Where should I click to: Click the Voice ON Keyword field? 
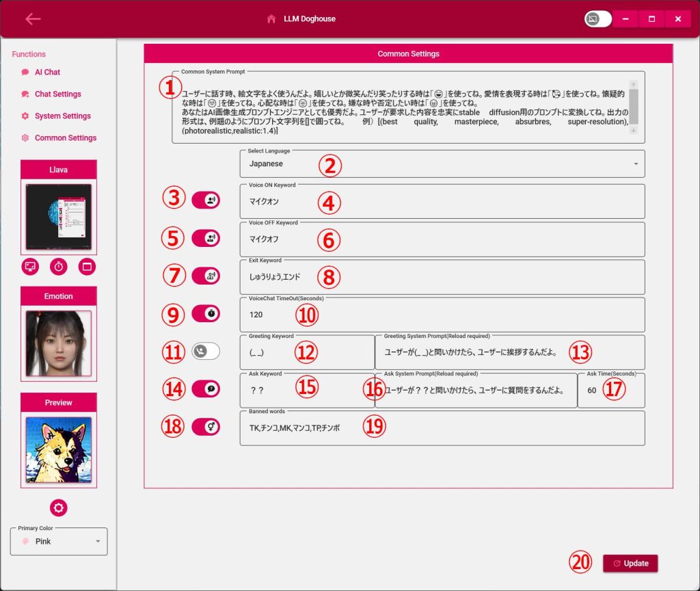[x=442, y=202]
